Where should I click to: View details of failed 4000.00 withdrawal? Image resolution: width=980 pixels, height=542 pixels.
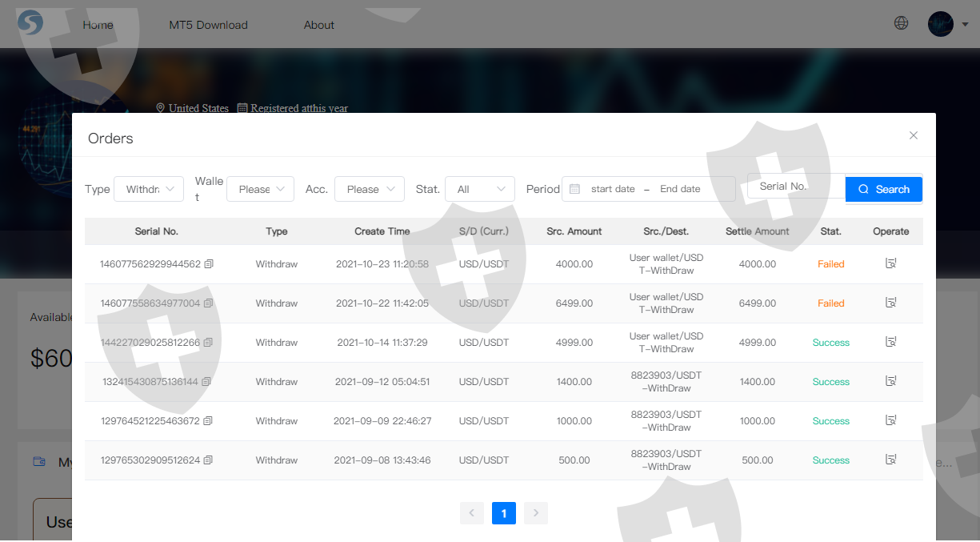(890, 263)
